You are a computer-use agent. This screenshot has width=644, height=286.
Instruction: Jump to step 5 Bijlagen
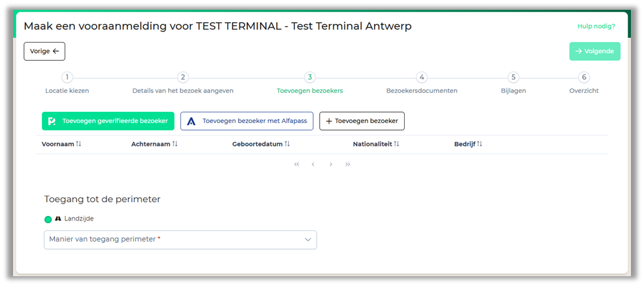[x=513, y=78]
